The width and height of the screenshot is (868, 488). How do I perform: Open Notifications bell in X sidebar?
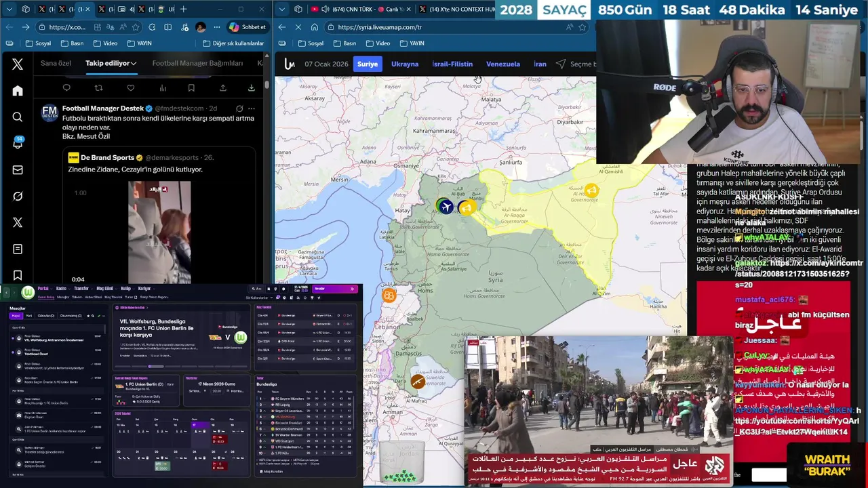point(18,143)
